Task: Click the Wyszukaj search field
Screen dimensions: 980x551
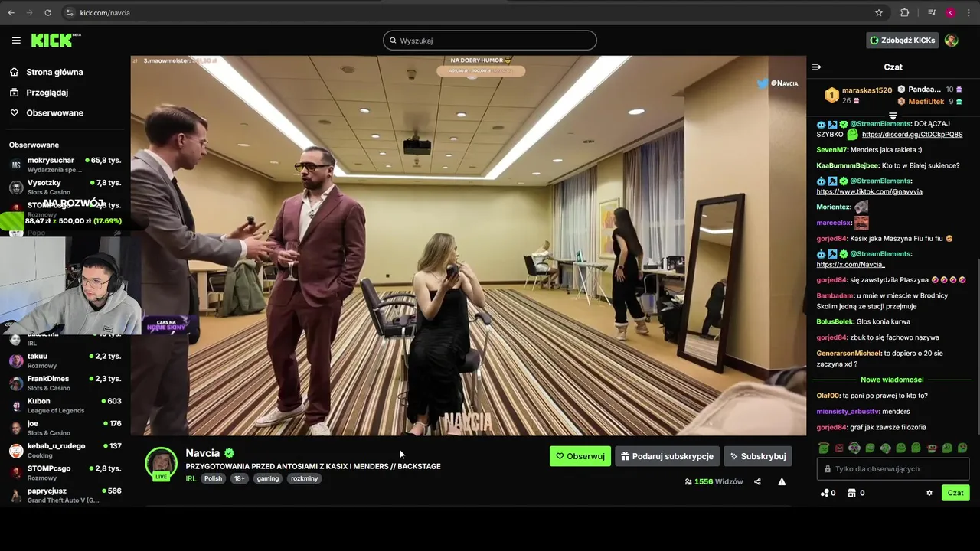Action: [490, 41]
